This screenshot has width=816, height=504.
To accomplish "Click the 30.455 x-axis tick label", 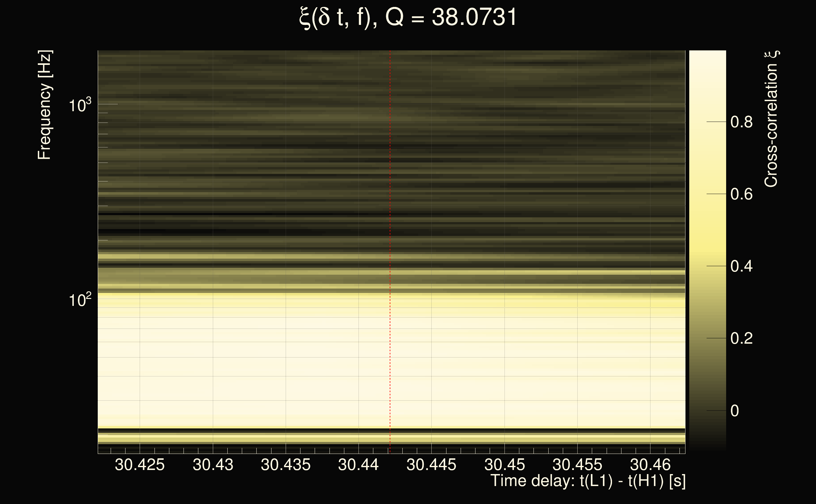I will pyautogui.click(x=577, y=465).
